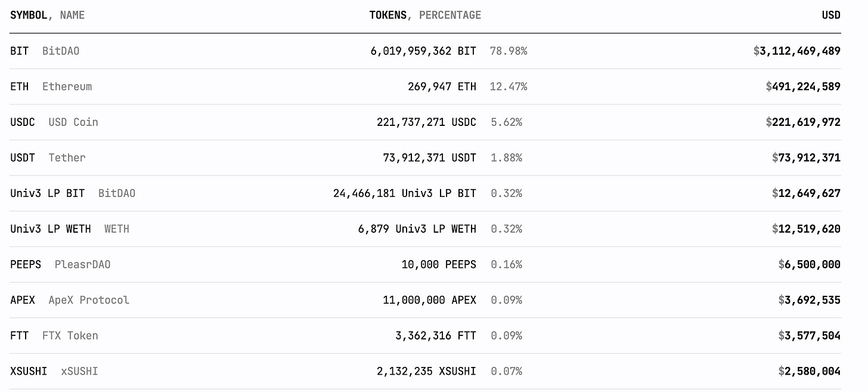Screen dimensions: 868x392
Task: Click the TOKENS column header
Action: point(387,15)
